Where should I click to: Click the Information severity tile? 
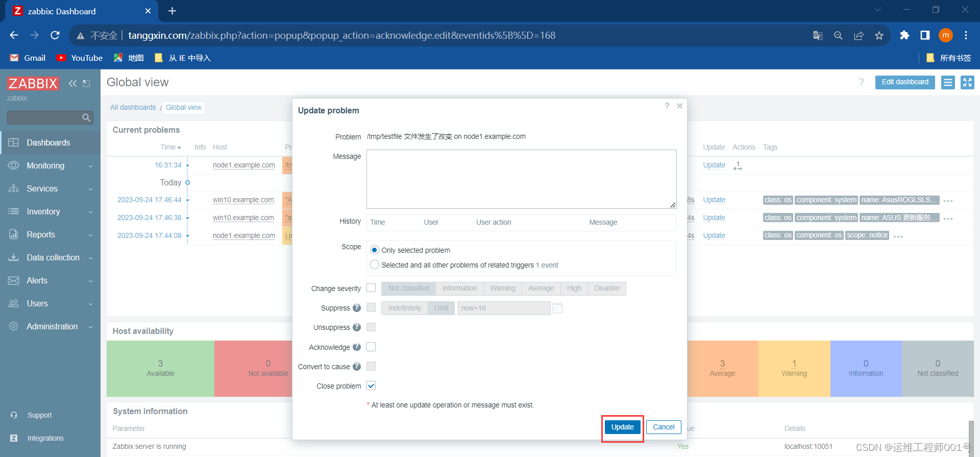click(x=866, y=368)
